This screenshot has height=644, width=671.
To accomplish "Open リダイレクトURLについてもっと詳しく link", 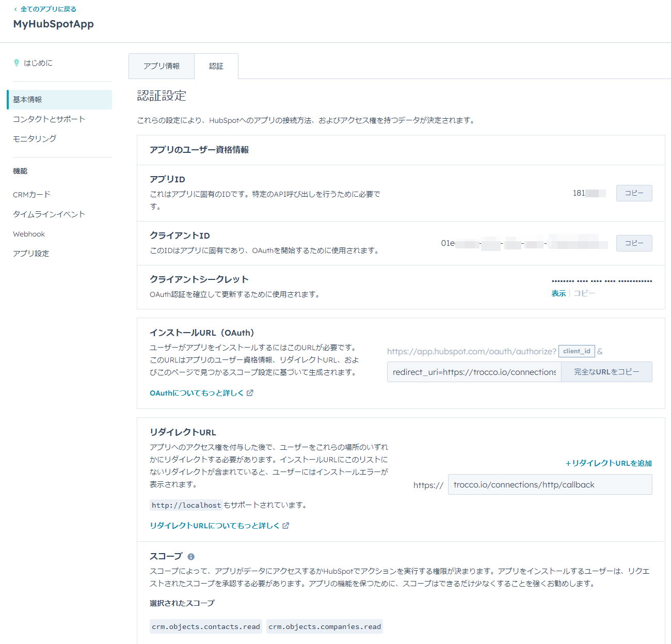I will [x=215, y=526].
